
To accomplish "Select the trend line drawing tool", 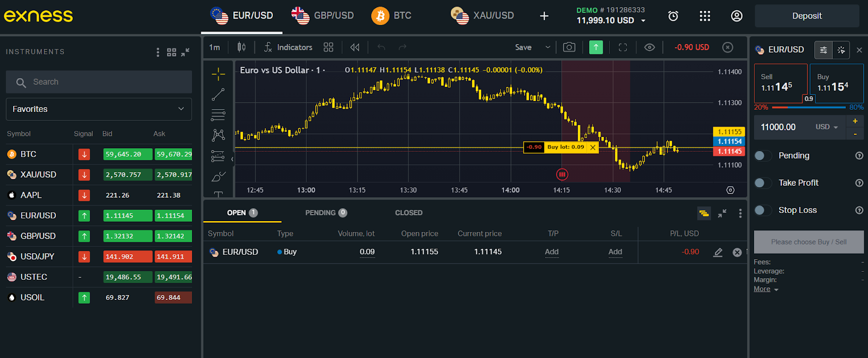I will pos(218,95).
